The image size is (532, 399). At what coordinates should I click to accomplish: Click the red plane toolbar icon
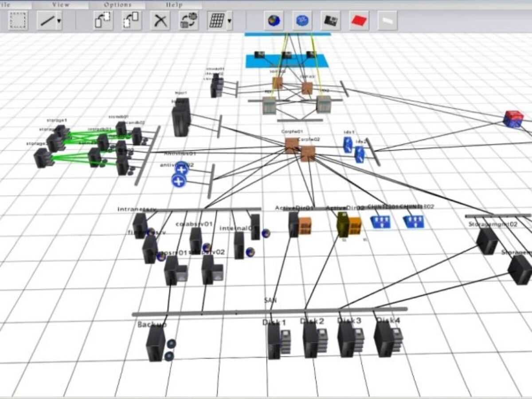358,20
